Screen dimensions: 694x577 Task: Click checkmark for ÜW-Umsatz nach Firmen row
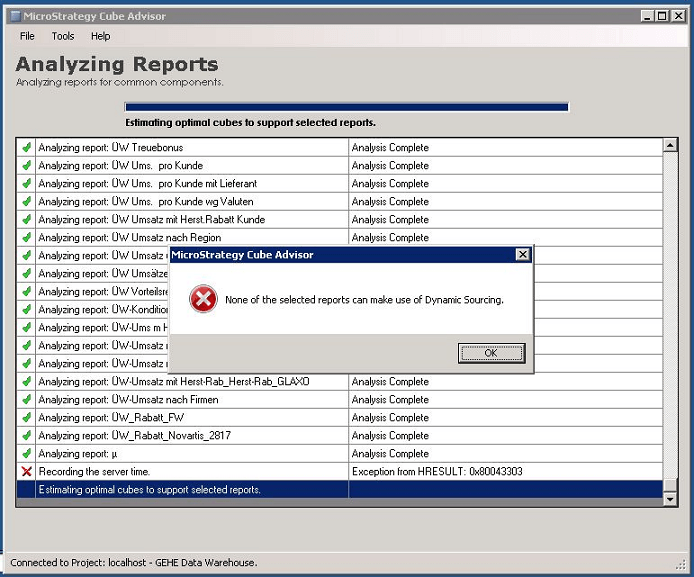(x=27, y=400)
